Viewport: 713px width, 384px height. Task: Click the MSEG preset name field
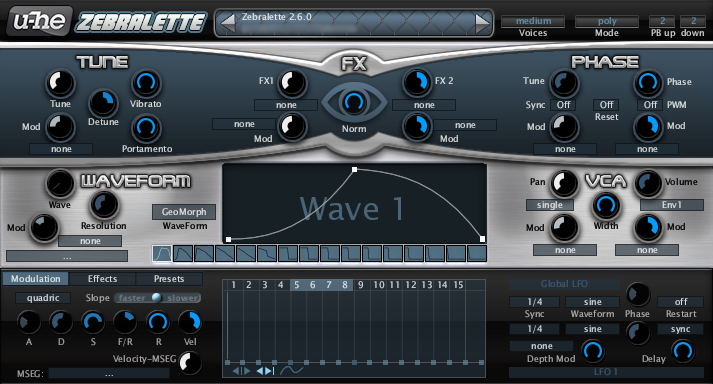tap(109, 374)
